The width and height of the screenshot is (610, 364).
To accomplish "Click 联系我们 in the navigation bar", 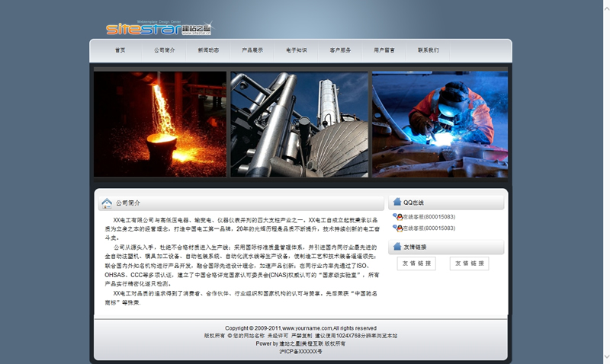I will (429, 50).
